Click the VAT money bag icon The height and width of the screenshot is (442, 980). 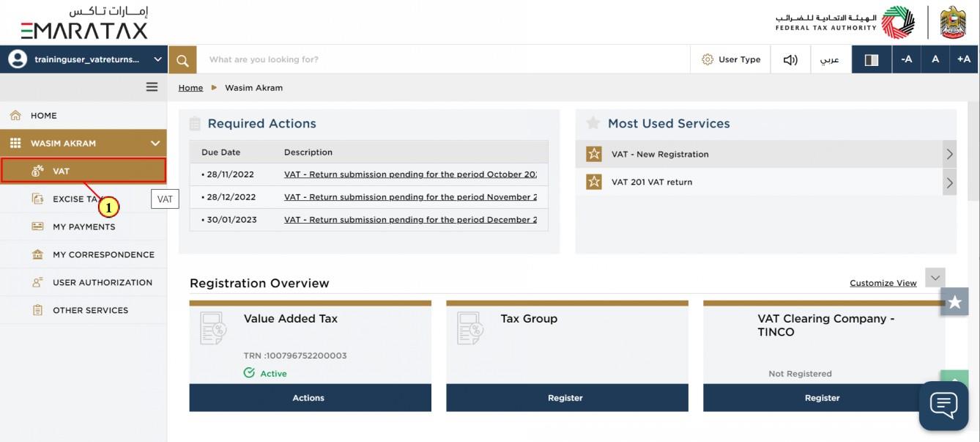pos(37,171)
